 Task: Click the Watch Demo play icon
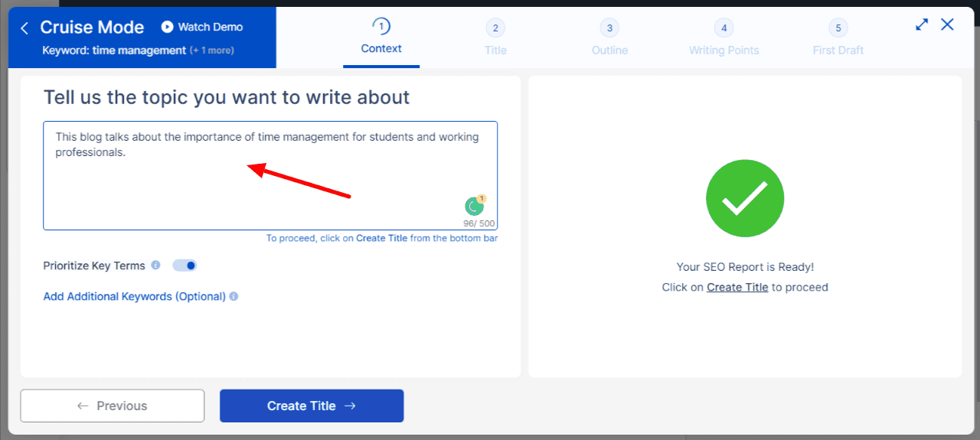(167, 27)
